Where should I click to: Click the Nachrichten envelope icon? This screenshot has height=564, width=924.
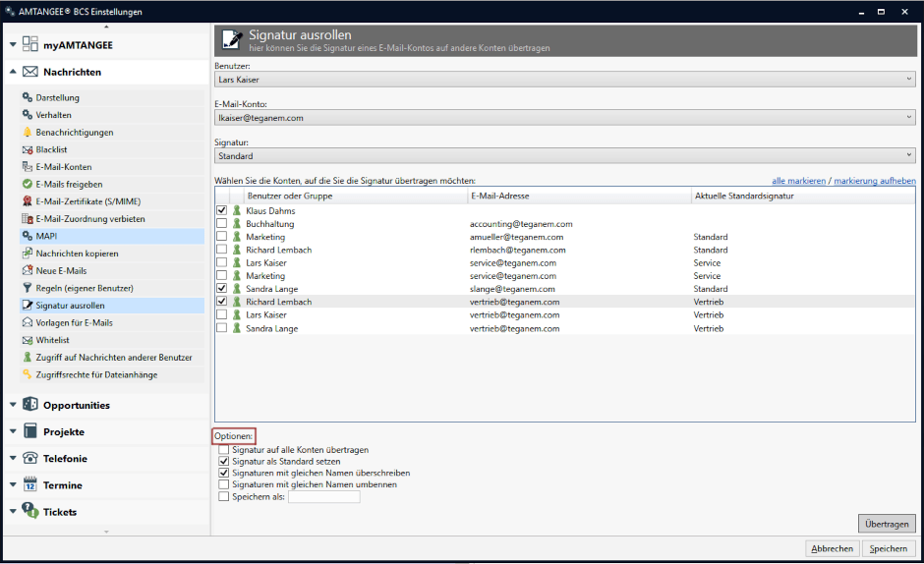click(30, 72)
